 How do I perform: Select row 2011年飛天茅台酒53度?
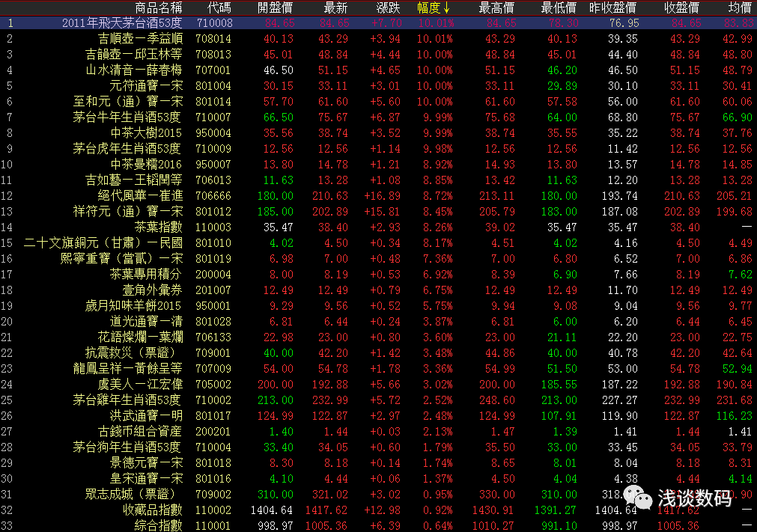click(379, 22)
